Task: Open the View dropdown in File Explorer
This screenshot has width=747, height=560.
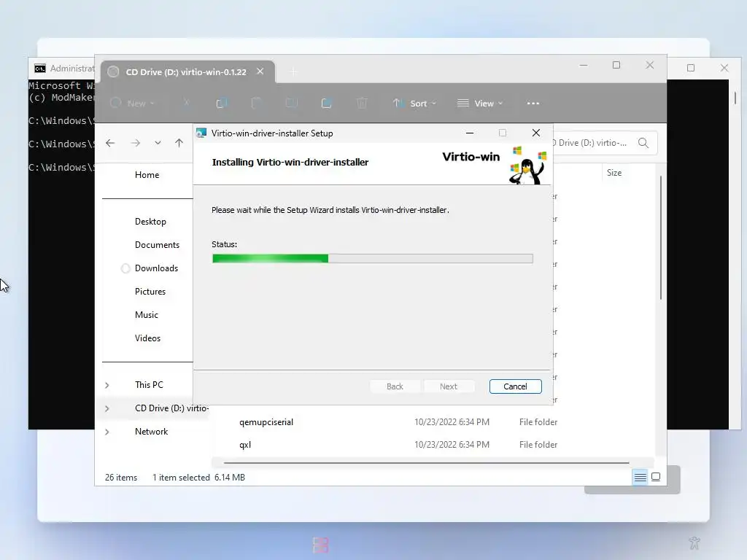Action: tap(480, 104)
